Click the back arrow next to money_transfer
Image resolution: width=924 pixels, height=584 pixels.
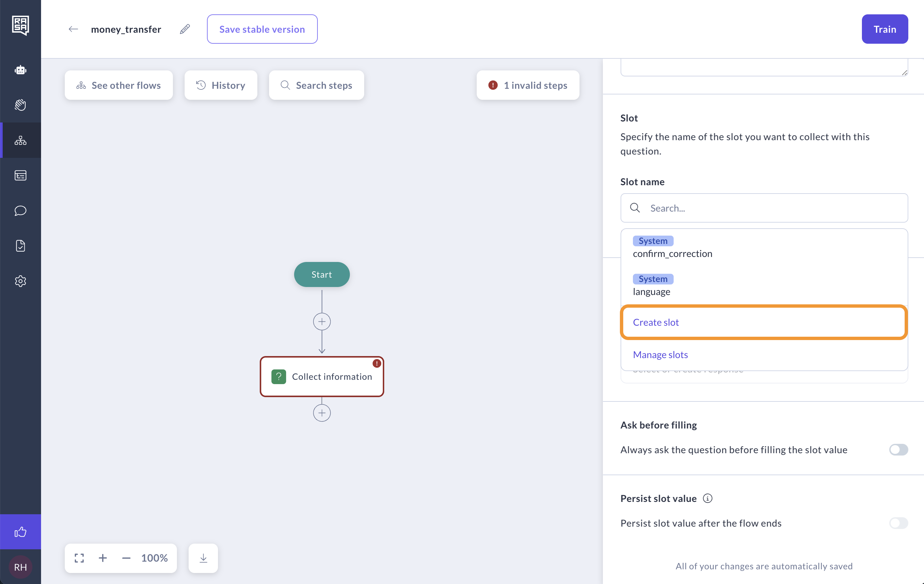point(73,29)
